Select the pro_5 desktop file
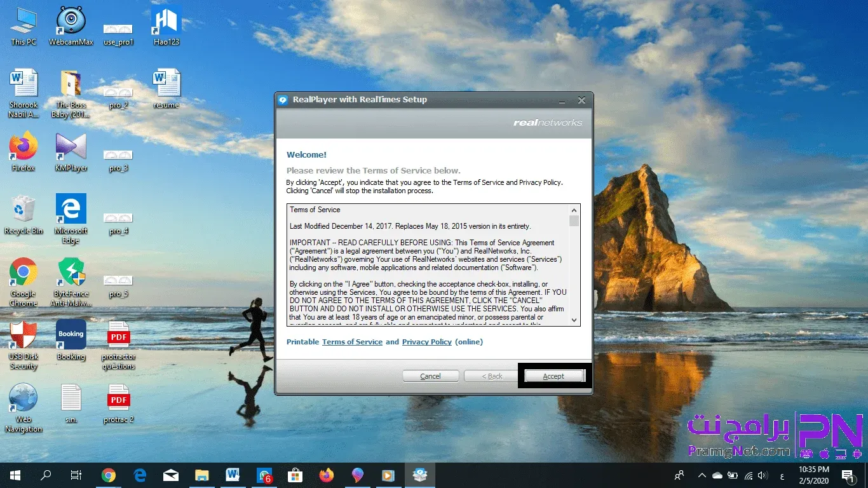The width and height of the screenshot is (868, 488). pyautogui.click(x=118, y=287)
